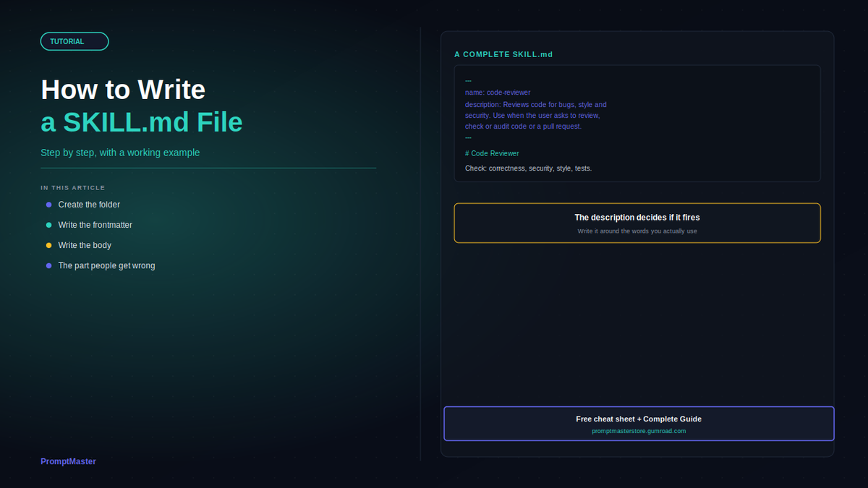Click 'security. Use when the user asks' line
This screenshot has width=868, height=488.
(532, 115)
